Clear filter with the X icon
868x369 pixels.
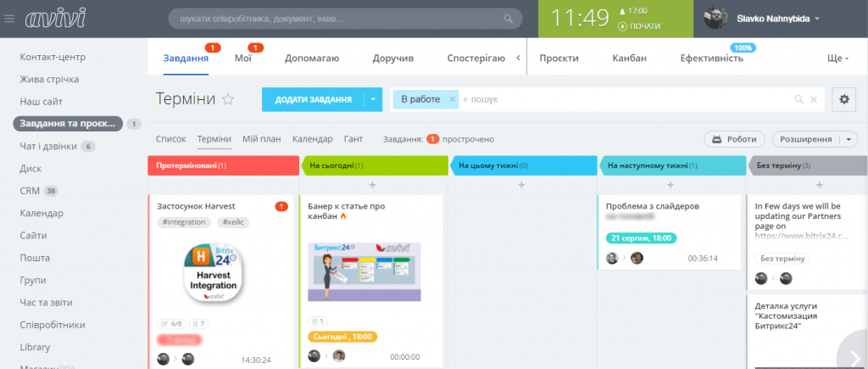[813, 100]
